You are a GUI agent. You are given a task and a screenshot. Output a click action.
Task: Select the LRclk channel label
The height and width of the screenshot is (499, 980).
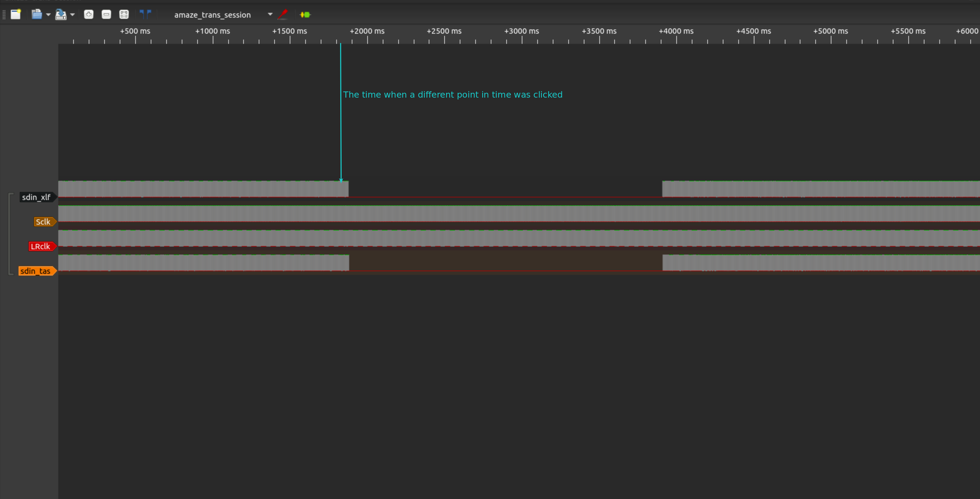coord(42,246)
